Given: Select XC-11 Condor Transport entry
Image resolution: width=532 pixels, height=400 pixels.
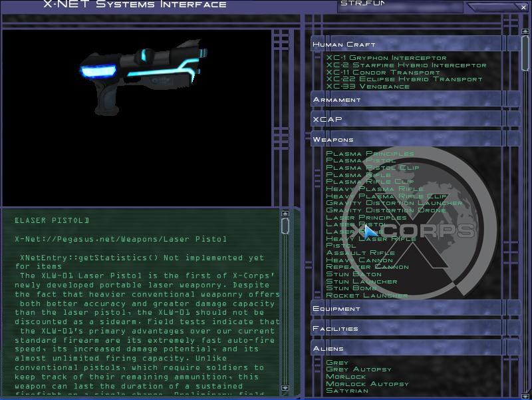Looking at the screenshot, I should (383, 73).
